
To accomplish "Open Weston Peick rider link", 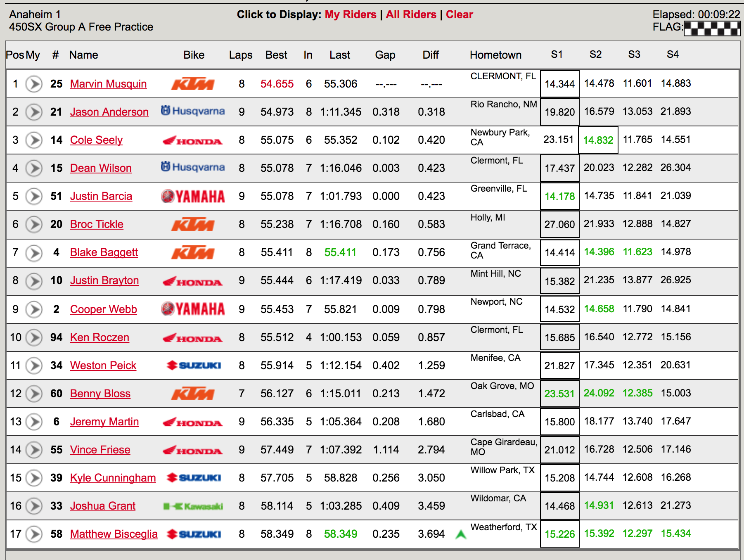I will pos(103,365).
